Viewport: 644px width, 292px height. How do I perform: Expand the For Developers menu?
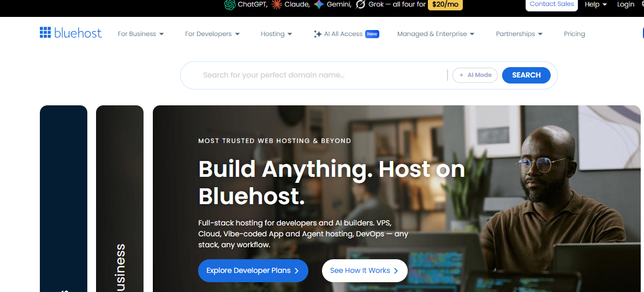click(x=212, y=34)
